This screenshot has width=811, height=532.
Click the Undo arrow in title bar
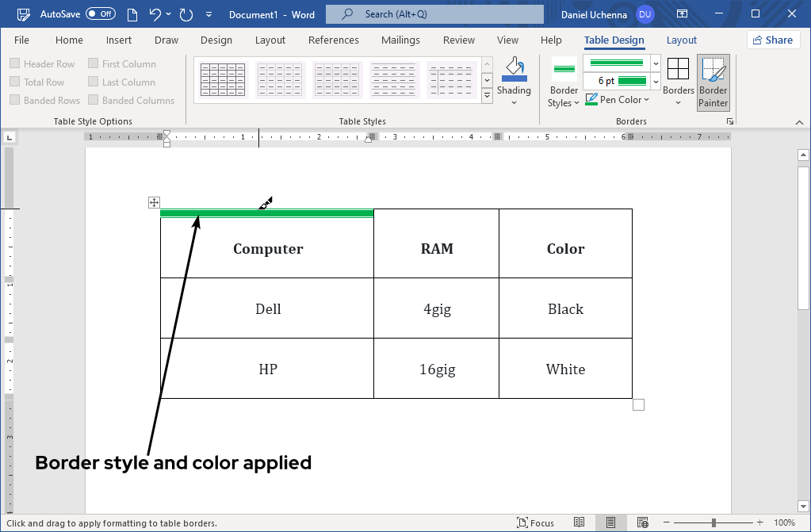click(156, 14)
